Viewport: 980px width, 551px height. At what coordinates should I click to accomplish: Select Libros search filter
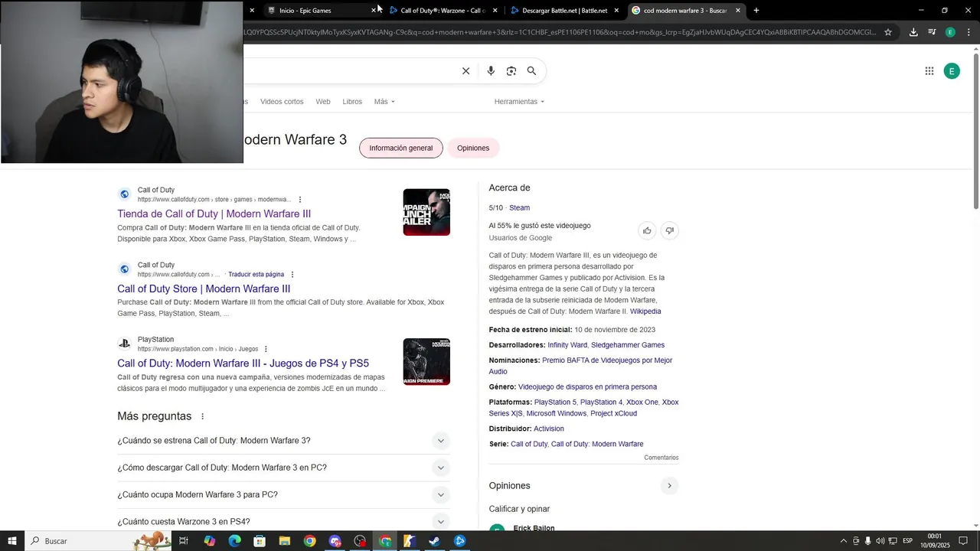coord(352,102)
